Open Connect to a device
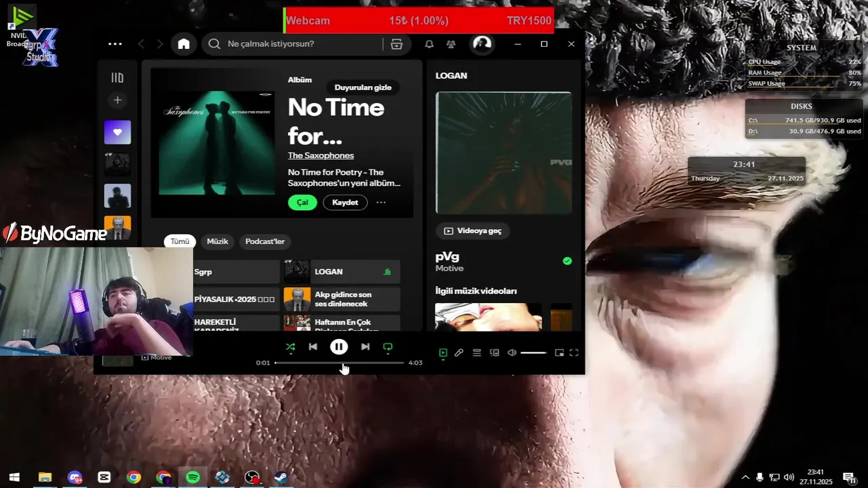Viewport: 868px width, 488px height. coord(494,352)
